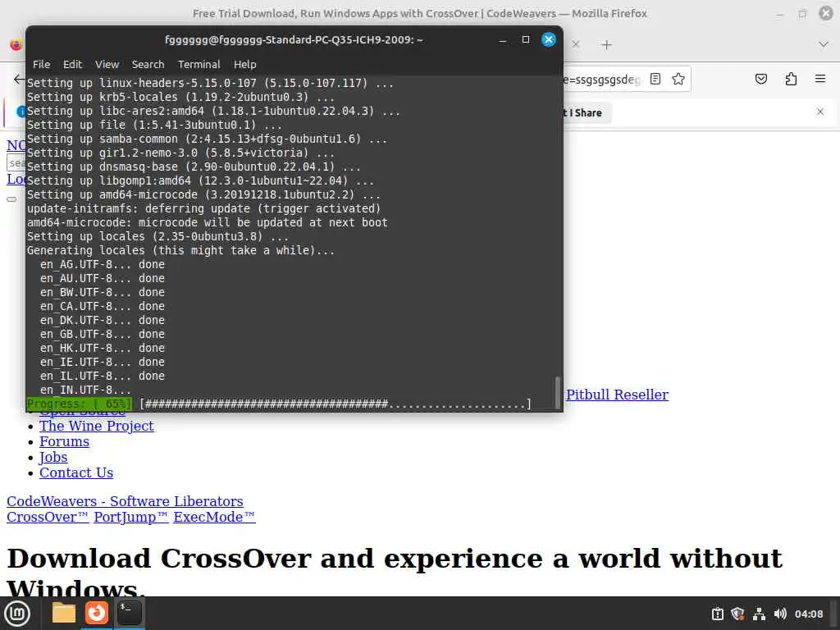Open the terminal Search menu
The image size is (840, 630).
pos(148,64)
